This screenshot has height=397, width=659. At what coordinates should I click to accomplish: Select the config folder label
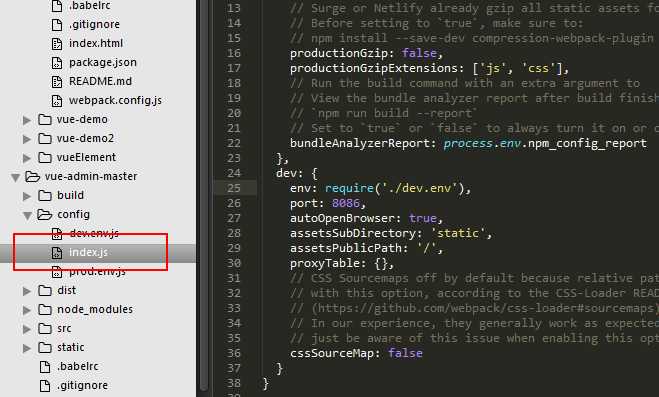[73, 214]
